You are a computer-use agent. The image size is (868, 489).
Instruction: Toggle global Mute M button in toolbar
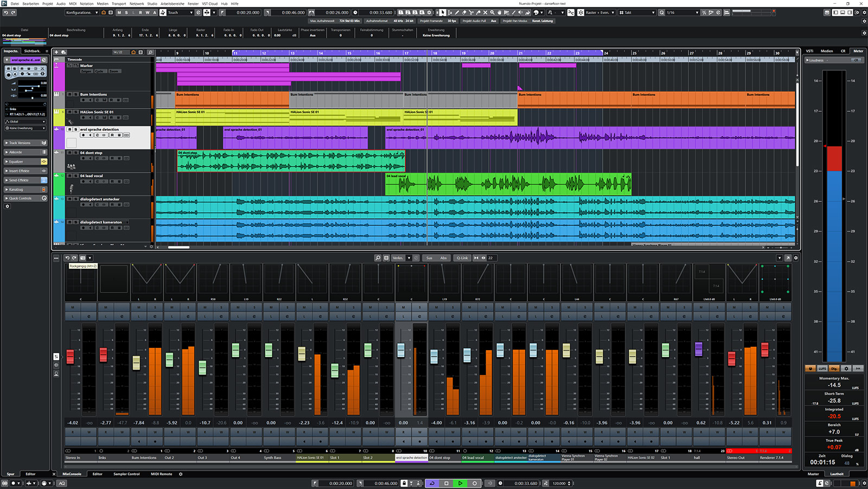(x=119, y=12)
